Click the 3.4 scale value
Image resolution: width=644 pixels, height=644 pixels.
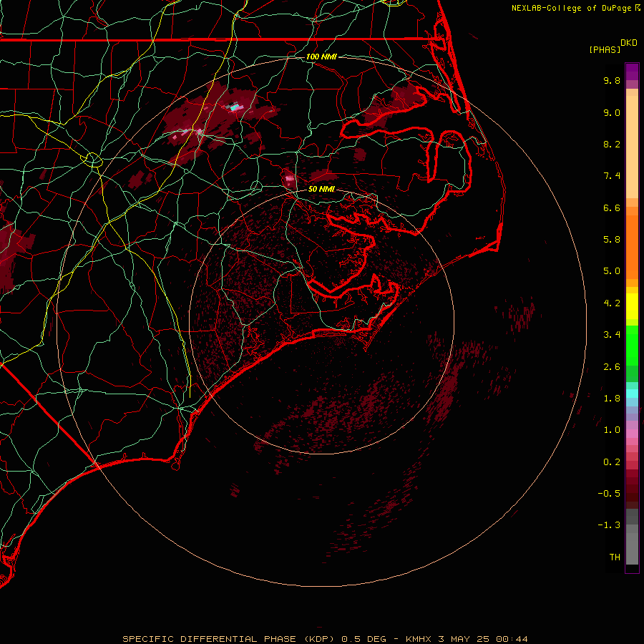tap(612, 335)
